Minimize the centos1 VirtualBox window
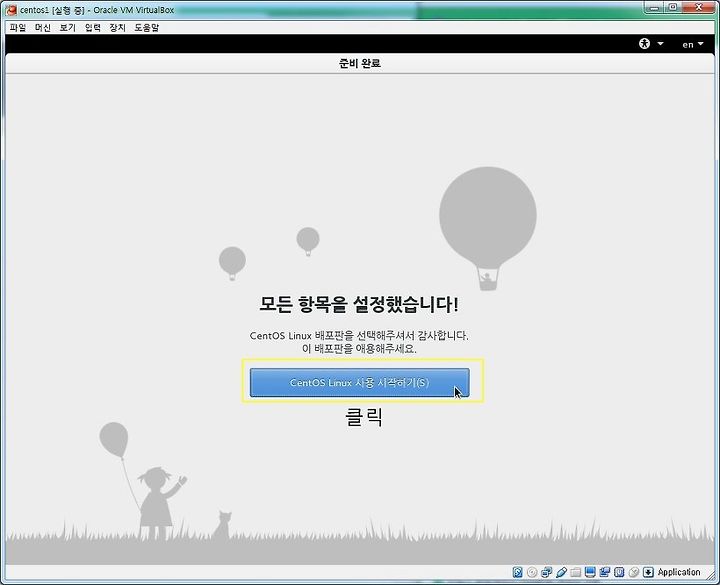 [655, 7]
